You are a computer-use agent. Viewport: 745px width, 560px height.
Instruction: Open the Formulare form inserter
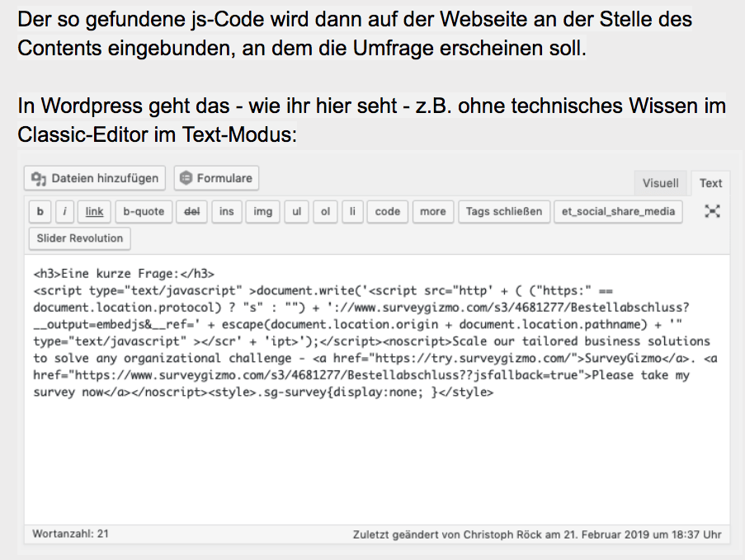216,178
